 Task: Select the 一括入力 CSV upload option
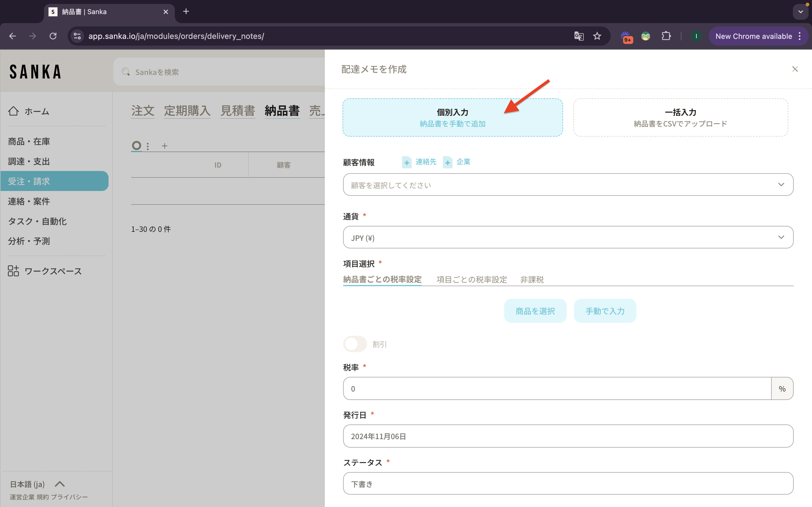click(680, 117)
